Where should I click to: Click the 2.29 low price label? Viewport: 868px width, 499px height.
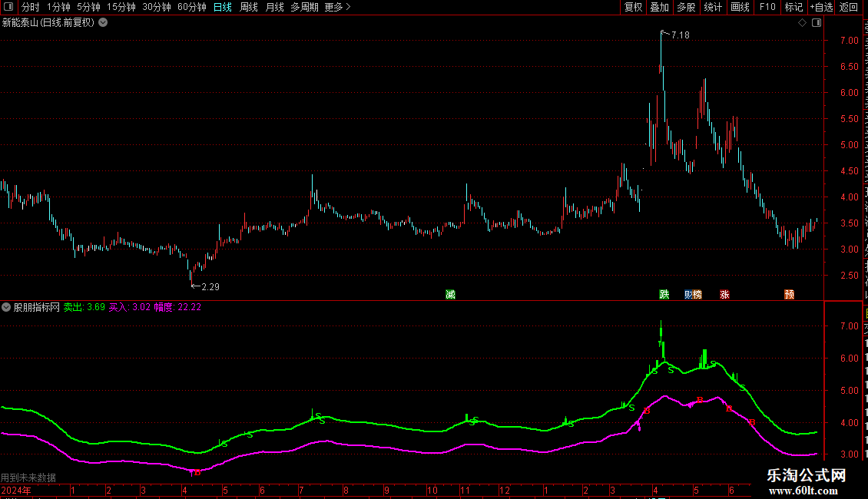[x=210, y=286]
